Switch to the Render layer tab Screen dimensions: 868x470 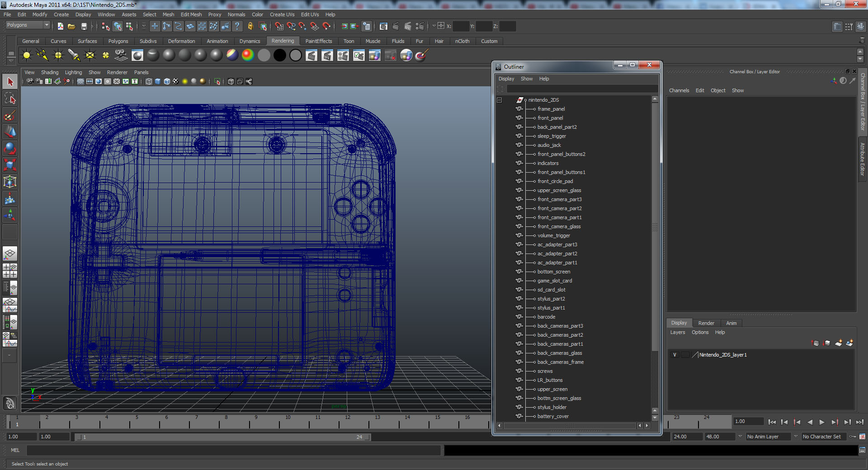tap(706, 323)
